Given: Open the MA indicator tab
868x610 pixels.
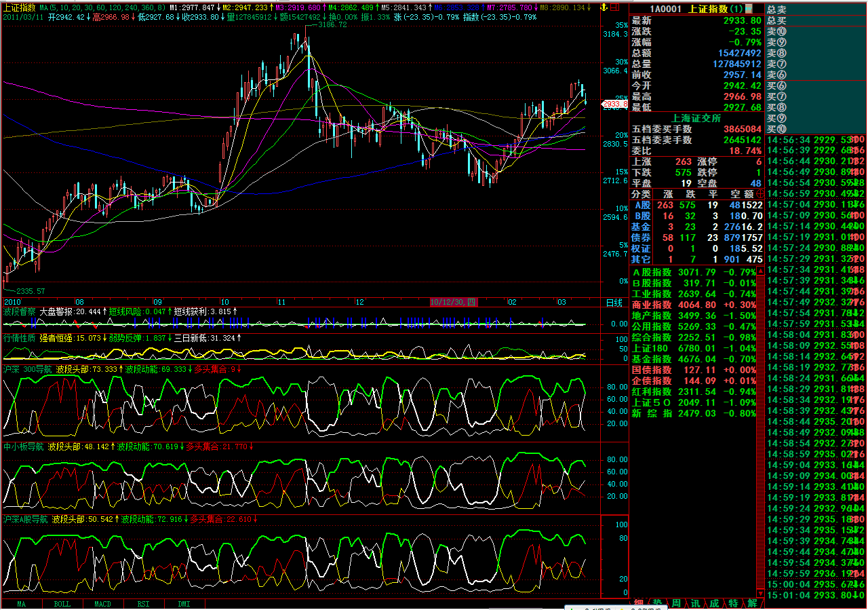Looking at the screenshot, I should [x=22, y=604].
